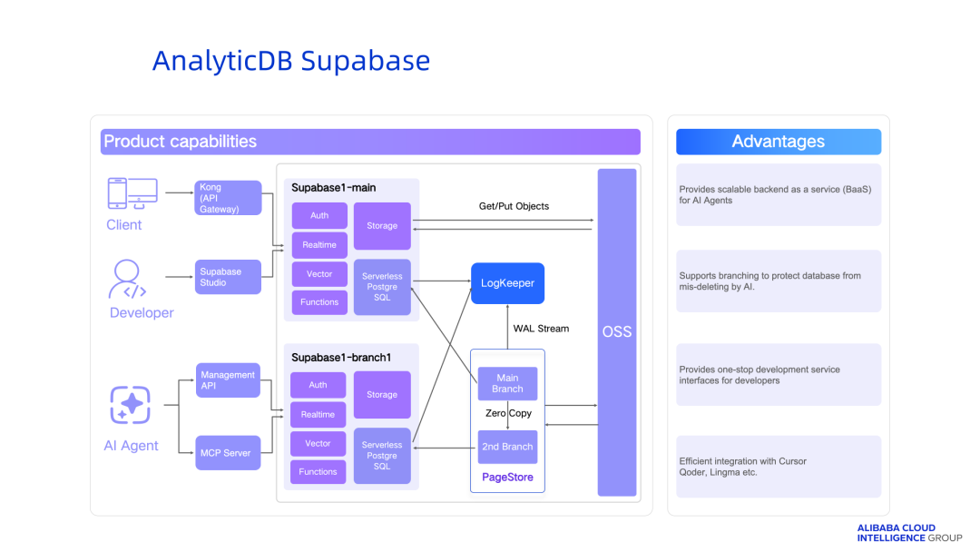The height and width of the screenshot is (552, 980).
Task: Click the Advantages header
Action: [x=779, y=142]
